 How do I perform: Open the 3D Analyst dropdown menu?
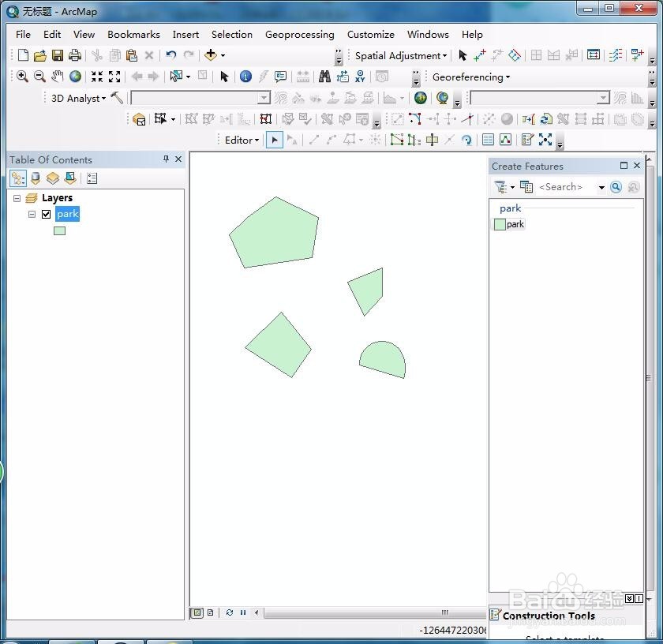tap(78, 98)
